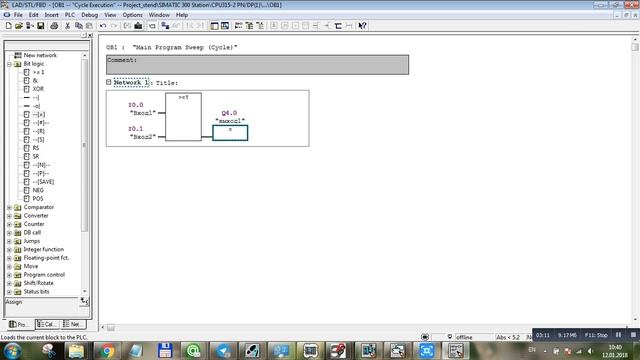Open the File menu
Viewport: 640px width, 360px height.
[18, 15]
